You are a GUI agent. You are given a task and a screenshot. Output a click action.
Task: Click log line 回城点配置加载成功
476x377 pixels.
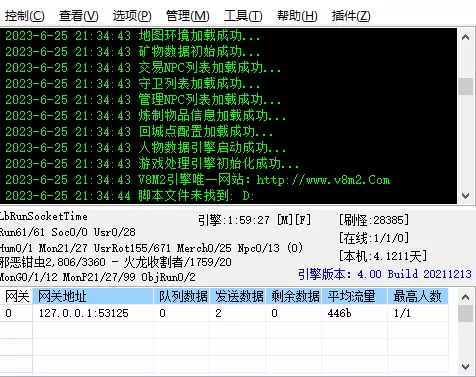[139, 132]
